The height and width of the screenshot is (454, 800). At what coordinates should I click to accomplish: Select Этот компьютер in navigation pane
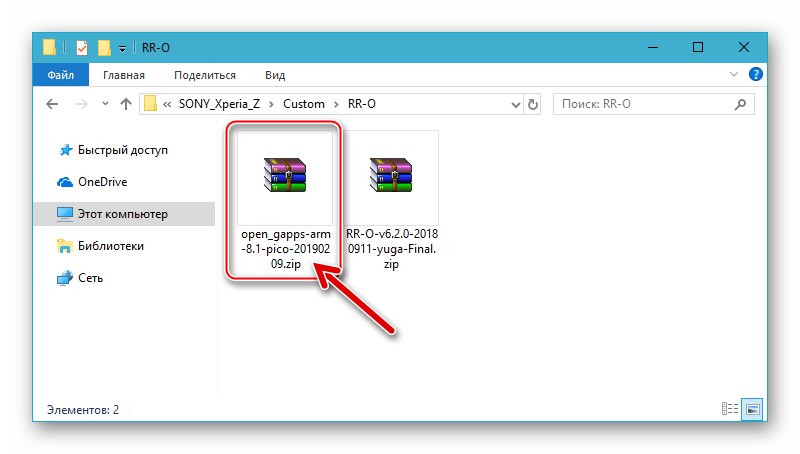(124, 214)
